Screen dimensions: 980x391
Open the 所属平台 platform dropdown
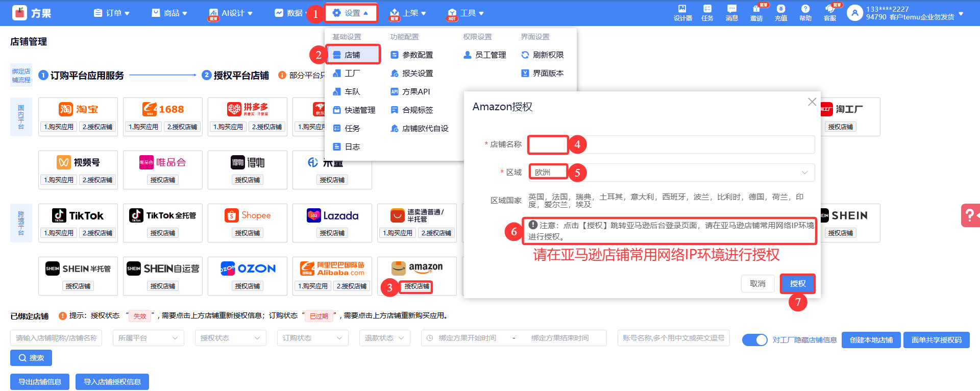(148, 338)
